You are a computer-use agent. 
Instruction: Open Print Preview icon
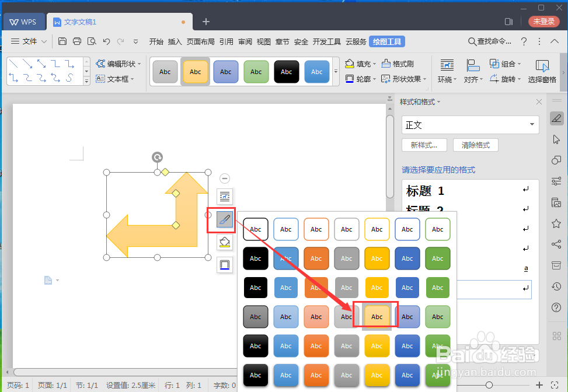92,41
